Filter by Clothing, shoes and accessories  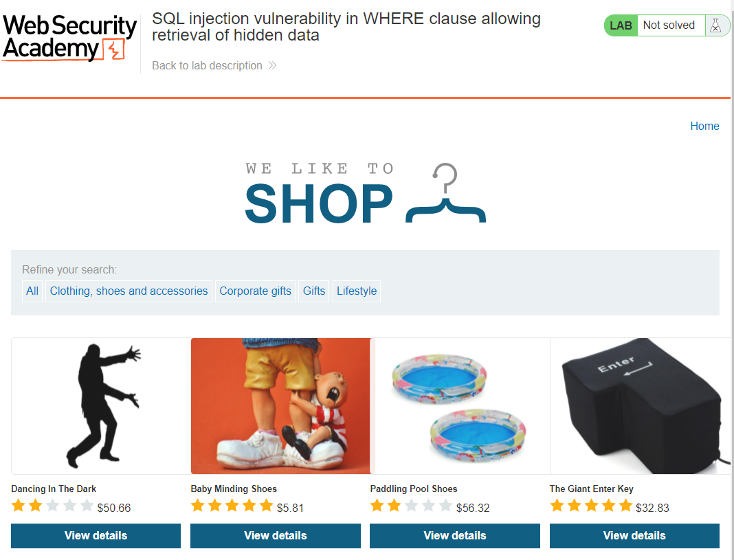point(129,291)
